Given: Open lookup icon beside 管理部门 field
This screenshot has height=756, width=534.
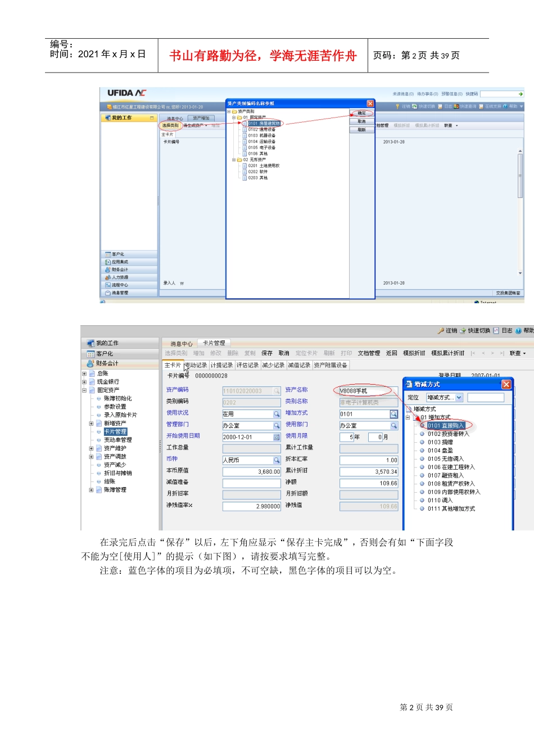Looking at the screenshot, I should (x=277, y=426).
